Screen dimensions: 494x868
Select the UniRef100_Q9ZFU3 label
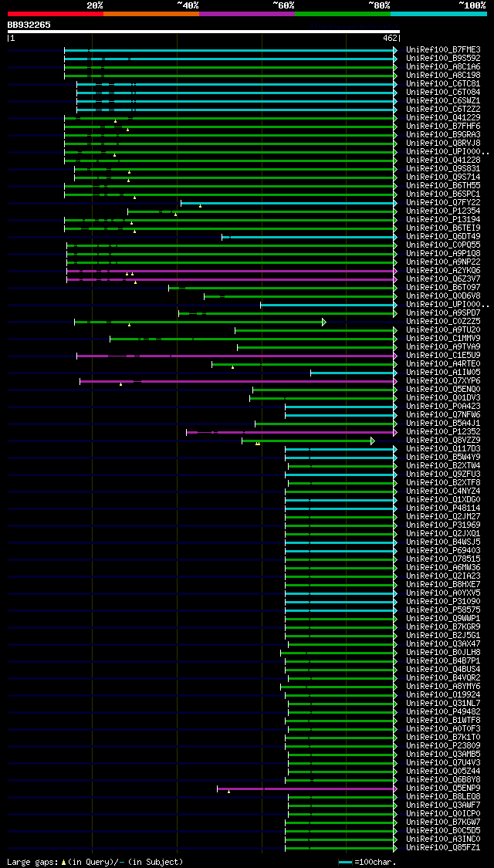tap(443, 475)
